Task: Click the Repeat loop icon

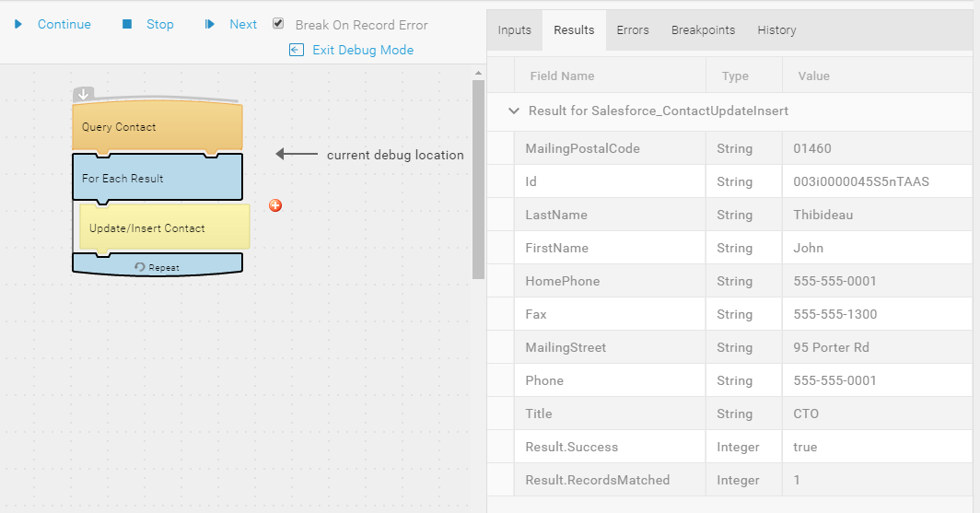Action: click(140, 267)
